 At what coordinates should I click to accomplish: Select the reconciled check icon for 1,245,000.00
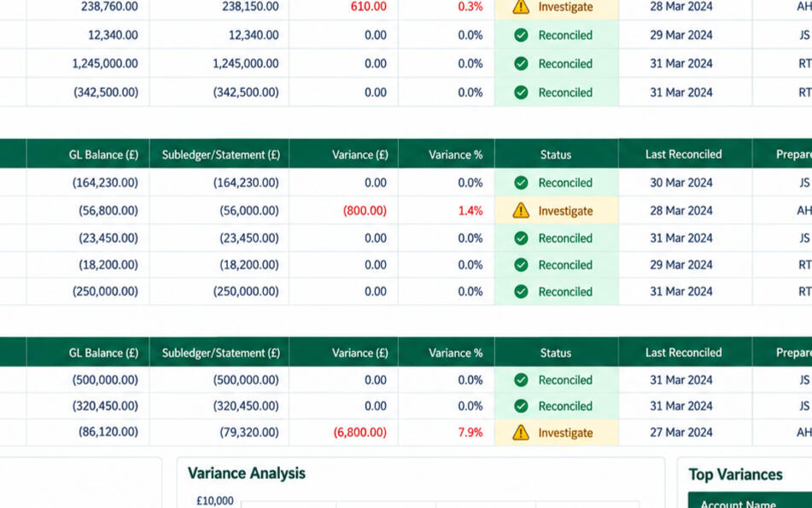pos(521,64)
